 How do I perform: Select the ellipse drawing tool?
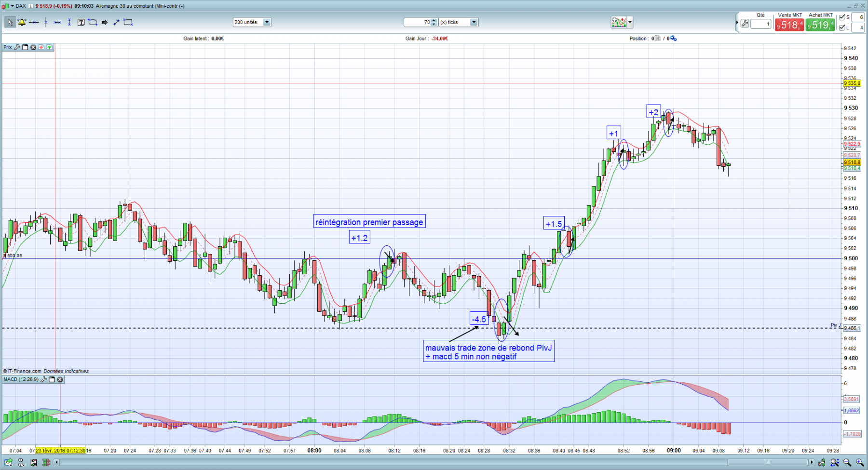pyautogui.click(x=93, y=22)
